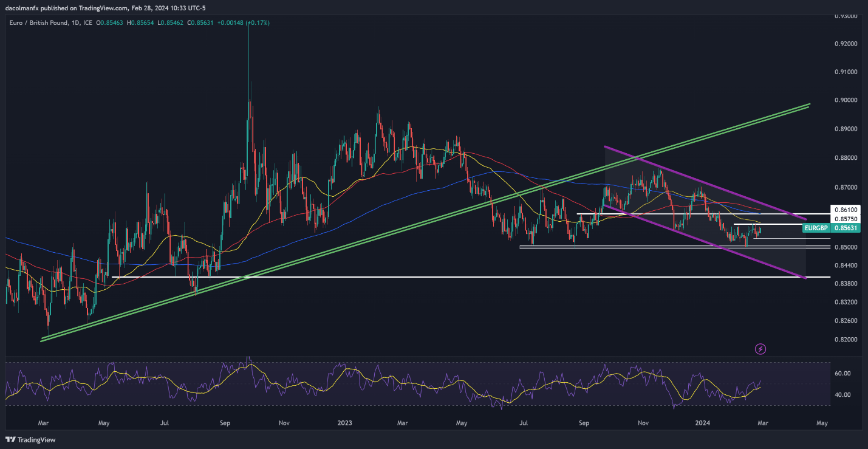Click the +0.17% change value in legend
Image resolution: width=868 pixels, height=449 pixels.
click(258, 22)
